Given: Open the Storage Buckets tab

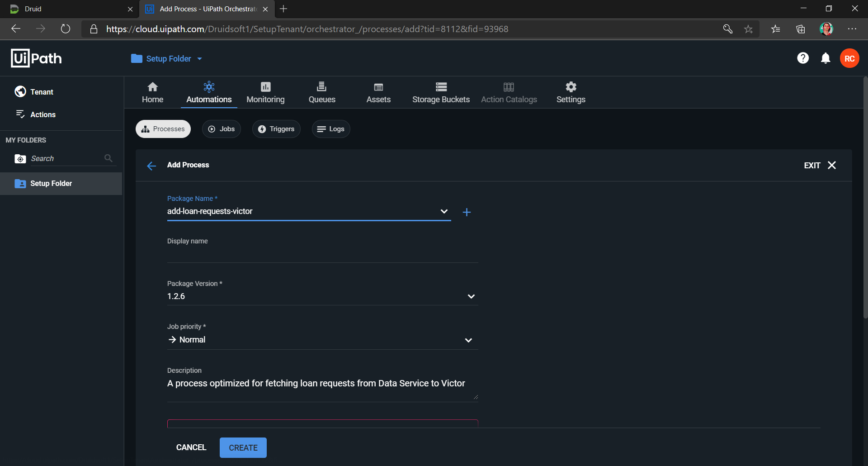Looking at the screenshot, I should [x=441, y=93].
